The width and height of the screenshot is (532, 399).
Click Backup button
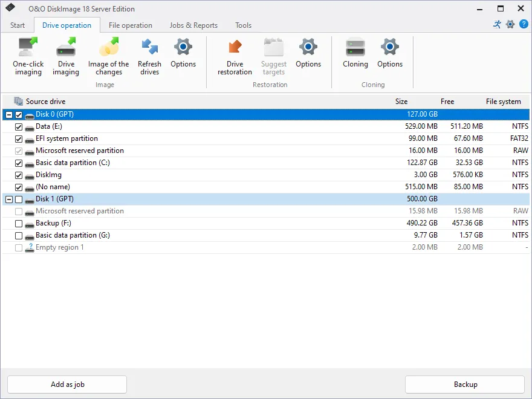click(x=465, y=384)
